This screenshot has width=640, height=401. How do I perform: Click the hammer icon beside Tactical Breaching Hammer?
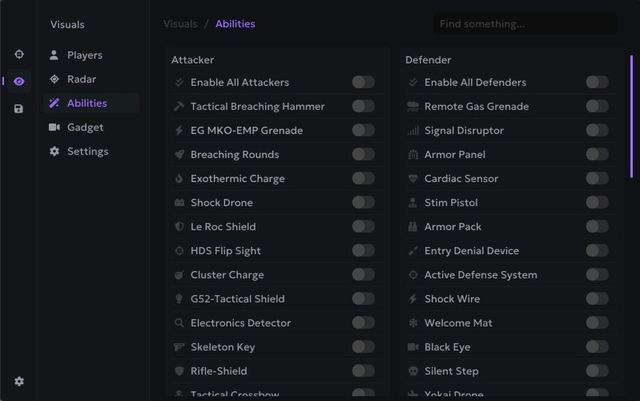(x=179, y=106)
